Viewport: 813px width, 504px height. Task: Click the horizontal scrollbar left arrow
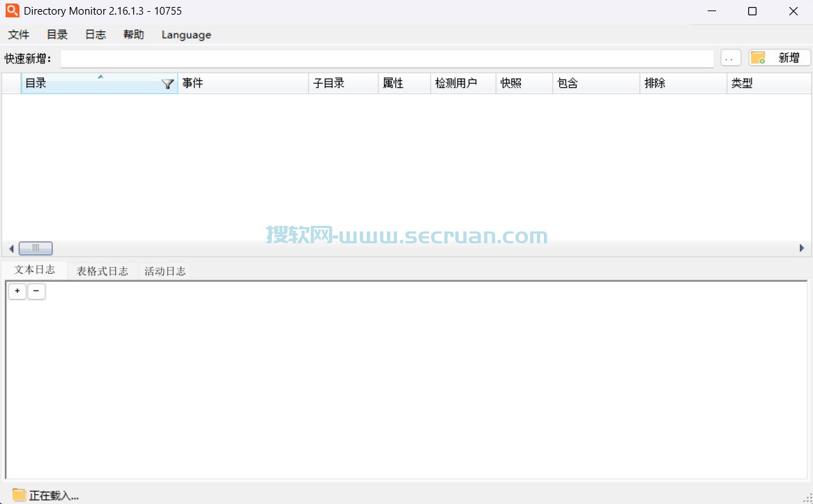click(11, 248)
